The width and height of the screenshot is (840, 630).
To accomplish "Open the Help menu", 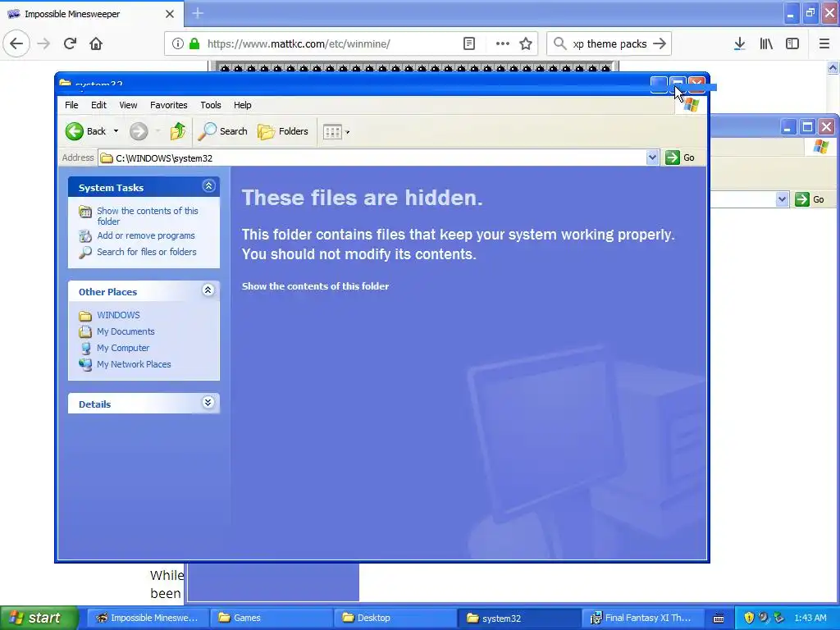I will pyautogui.click(x=242, y=105).
